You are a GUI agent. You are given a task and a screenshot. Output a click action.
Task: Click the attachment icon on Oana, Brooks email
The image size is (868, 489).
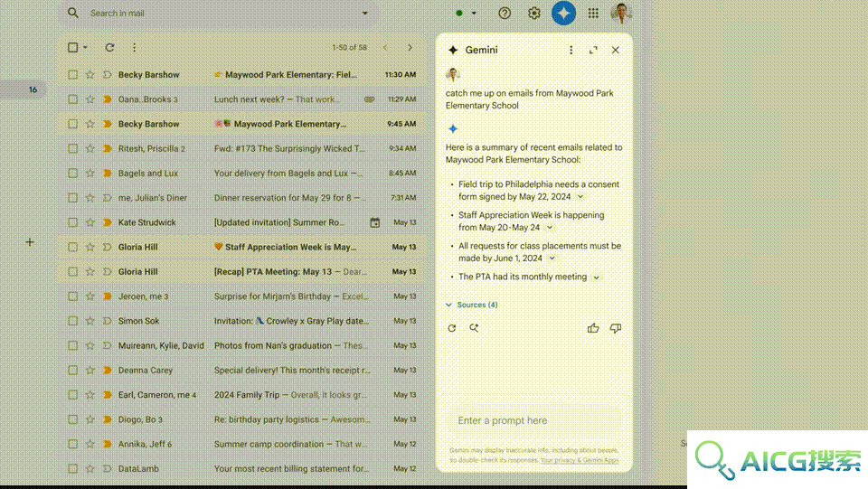(x=369, y=99)
